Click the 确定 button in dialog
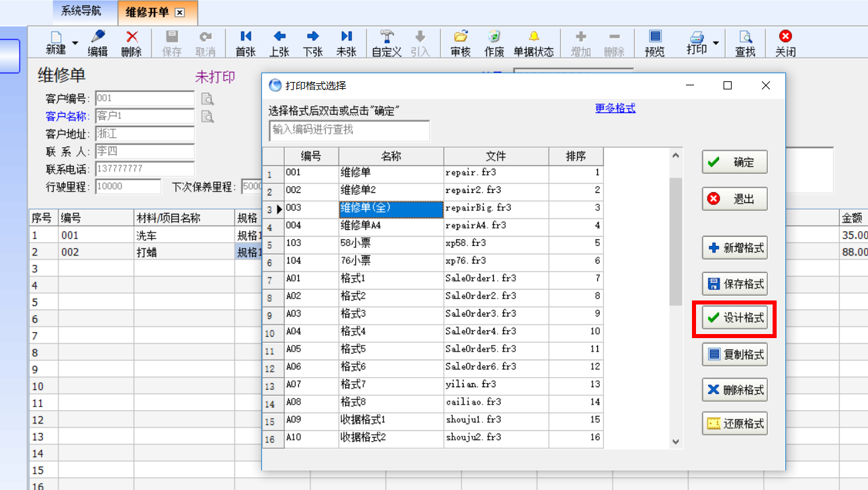Image resolution: width=868 pixels, height=490 pixels. [734, 162]
